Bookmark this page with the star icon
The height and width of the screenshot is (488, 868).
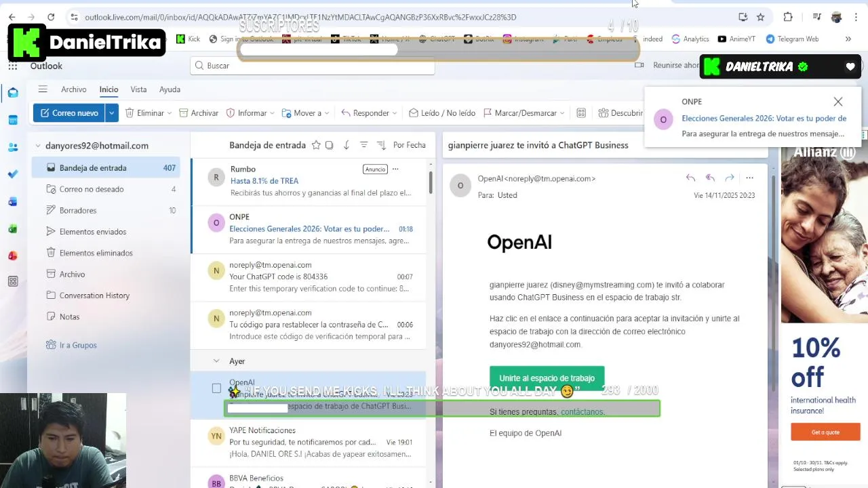point(760,17)
